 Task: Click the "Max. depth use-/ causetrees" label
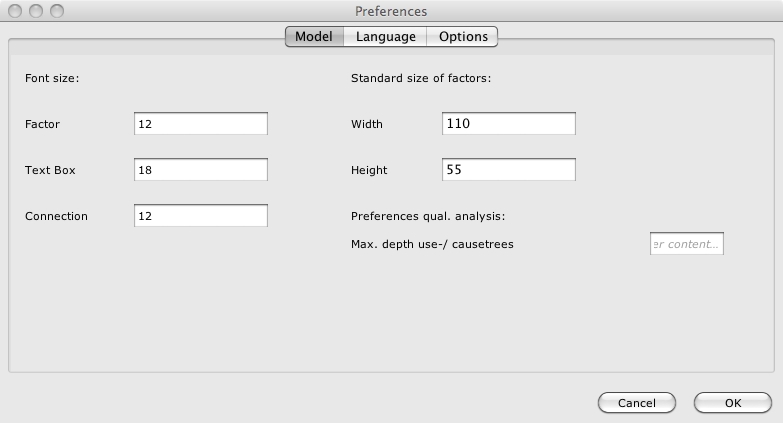[x=432, y=244]
